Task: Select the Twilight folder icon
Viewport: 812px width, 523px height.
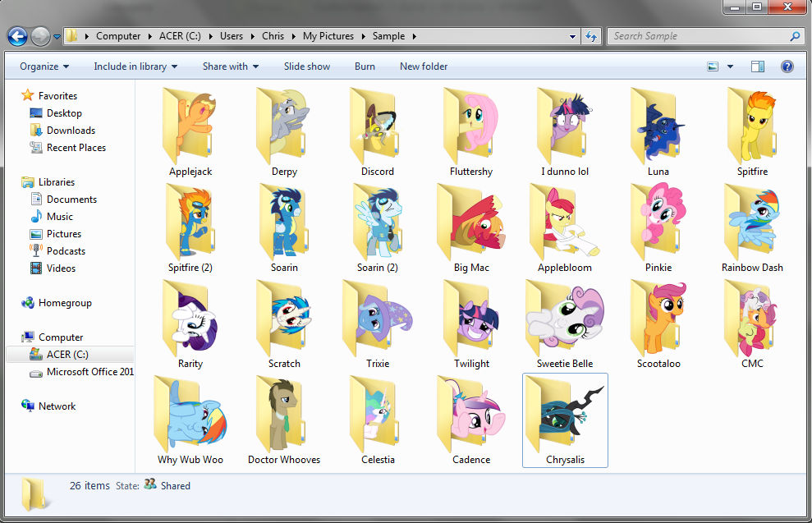Action: click(x=470, y=318)
